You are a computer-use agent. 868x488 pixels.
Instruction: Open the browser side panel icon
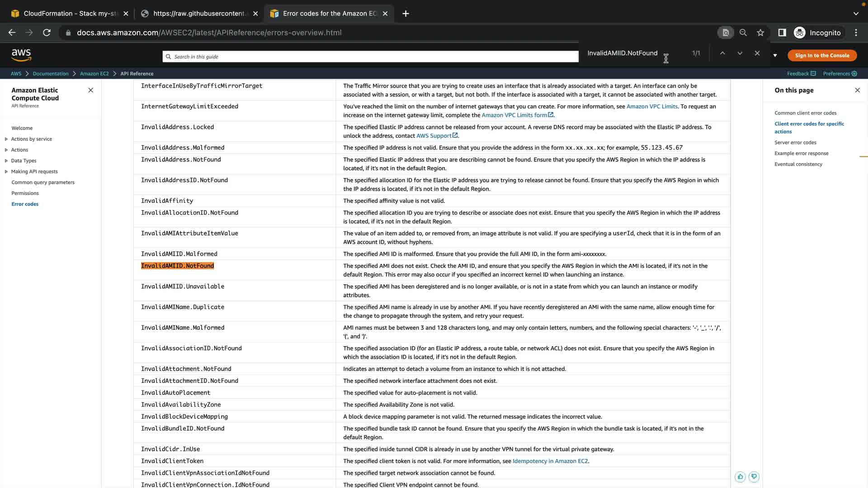click(782, 33)
